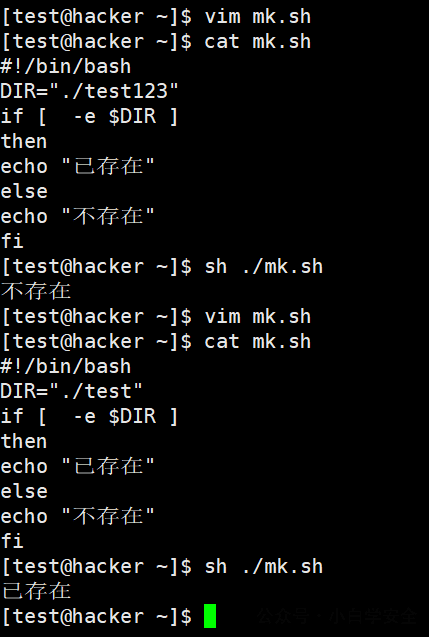Image resolution: width=429 pixels, height=637 pixels.
Task: Click the output line '已存在' near bottom
Action: pyautogui.click(x=36, y=591)
